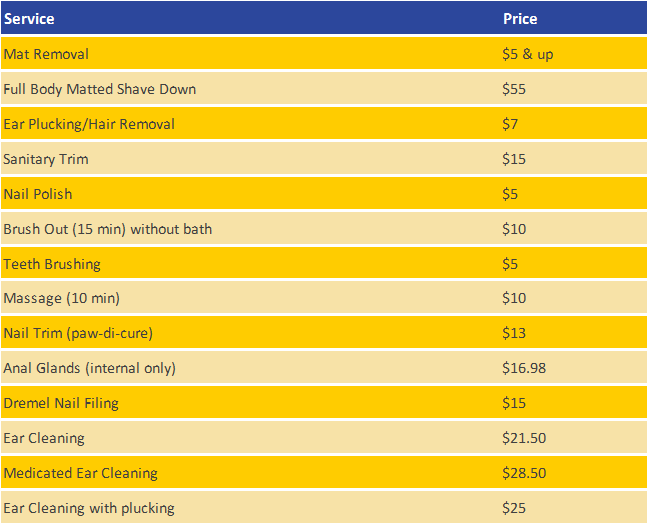Screen dimensions: 648x526
Task: Click the Nail Polish service name
Action: coord(38,194)
